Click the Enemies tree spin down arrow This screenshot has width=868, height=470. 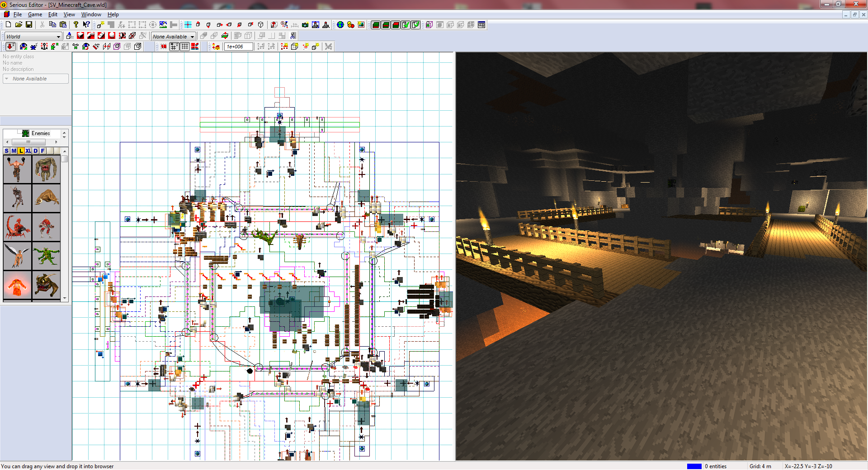coord(64,136)
